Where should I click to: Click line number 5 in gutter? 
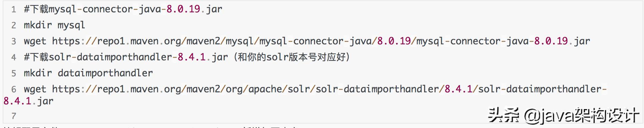[14, 73]
